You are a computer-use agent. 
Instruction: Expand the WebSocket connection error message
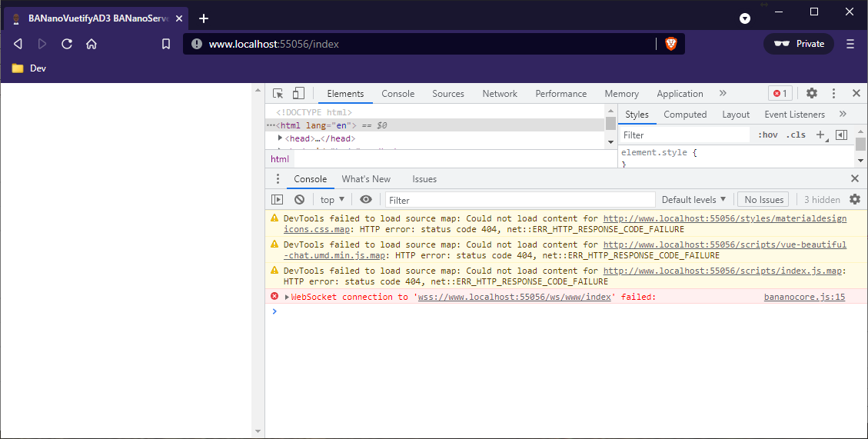click(287, 298)
